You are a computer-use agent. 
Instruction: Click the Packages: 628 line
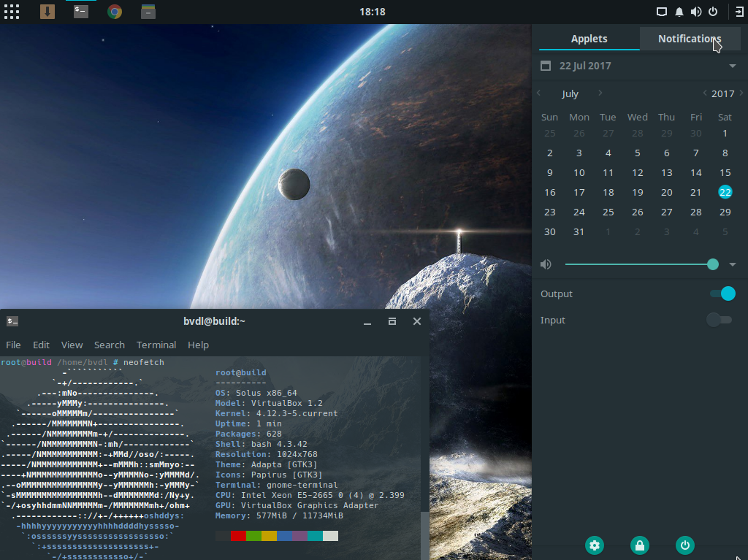point(248,434)
